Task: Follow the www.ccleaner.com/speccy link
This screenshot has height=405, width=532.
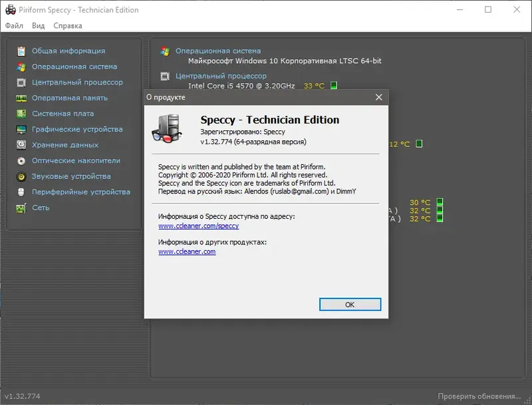Action: [x=198, y=226]
